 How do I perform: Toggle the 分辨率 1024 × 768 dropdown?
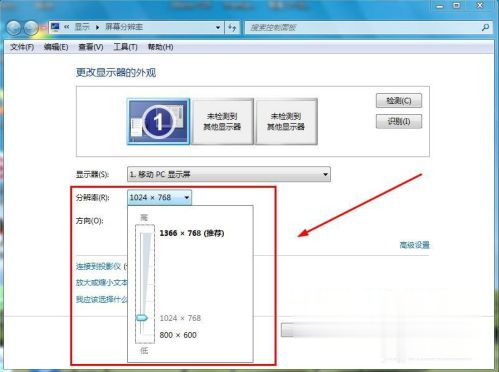[x=159, y=197]
